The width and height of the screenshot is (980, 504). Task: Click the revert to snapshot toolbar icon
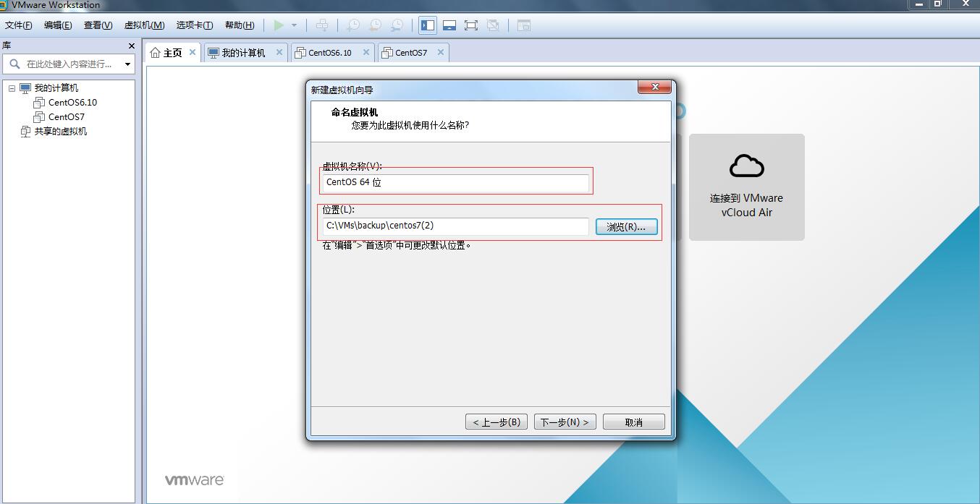[x=375, y=25]
